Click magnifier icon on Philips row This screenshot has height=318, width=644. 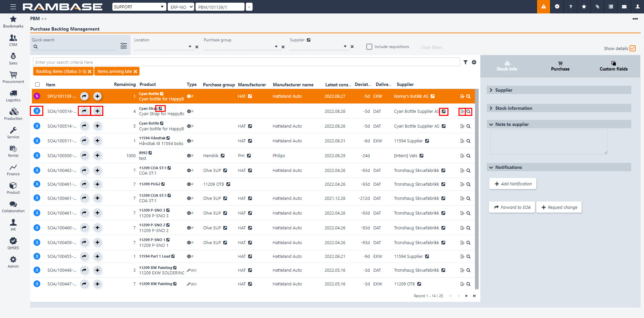[x=469, y=156]
